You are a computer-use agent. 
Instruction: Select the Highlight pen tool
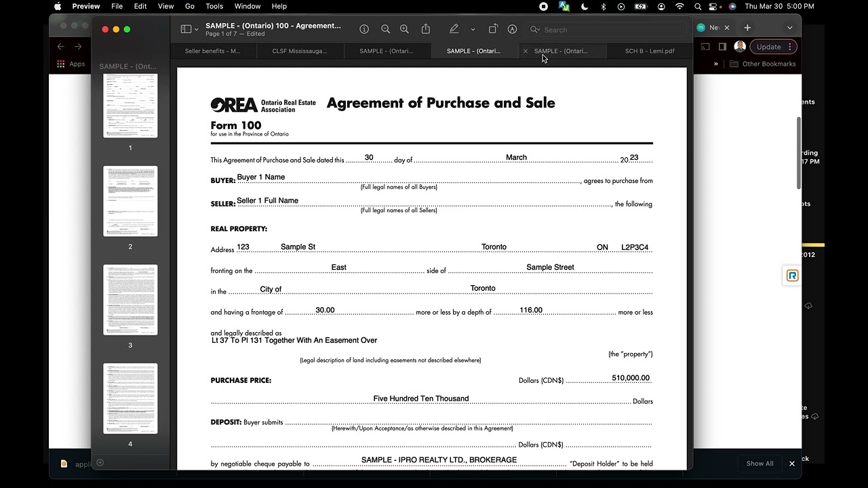click(x=454, y=29)
